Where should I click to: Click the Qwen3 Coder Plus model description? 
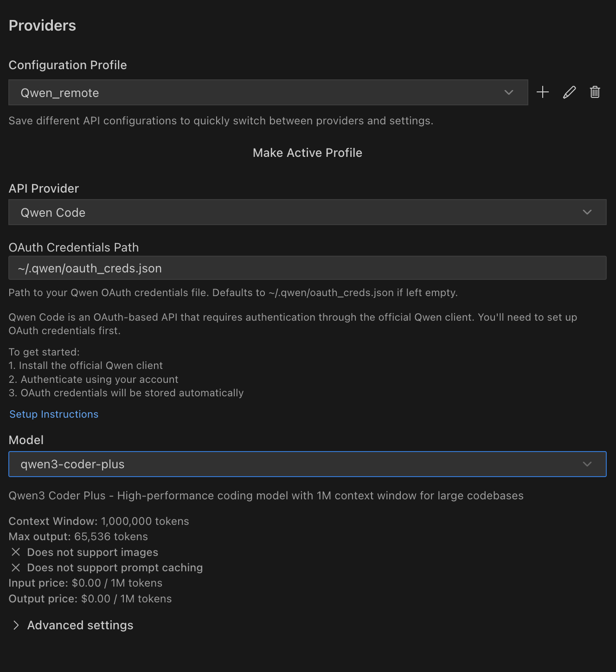266,496
